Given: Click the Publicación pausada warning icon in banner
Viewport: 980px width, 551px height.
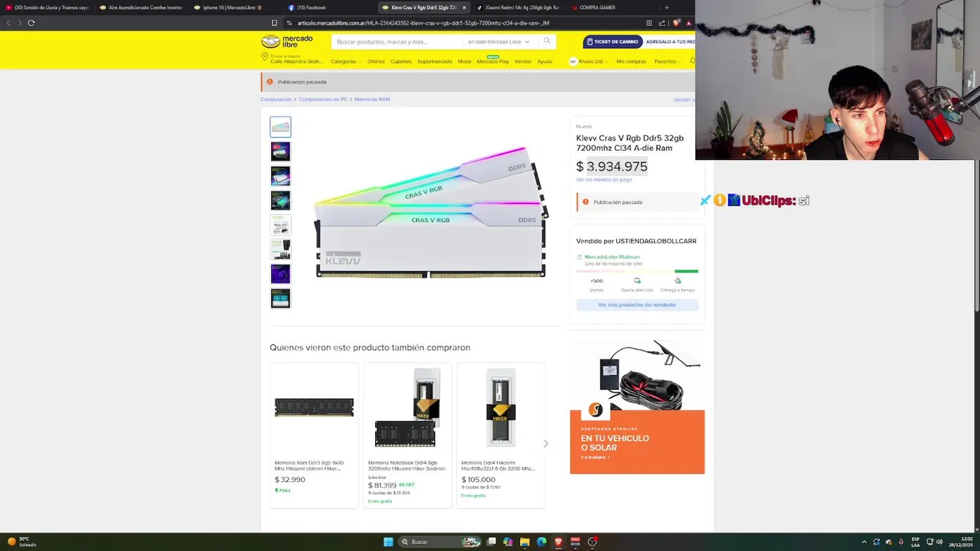Looking at the screenshot, I should coord(270,82).
